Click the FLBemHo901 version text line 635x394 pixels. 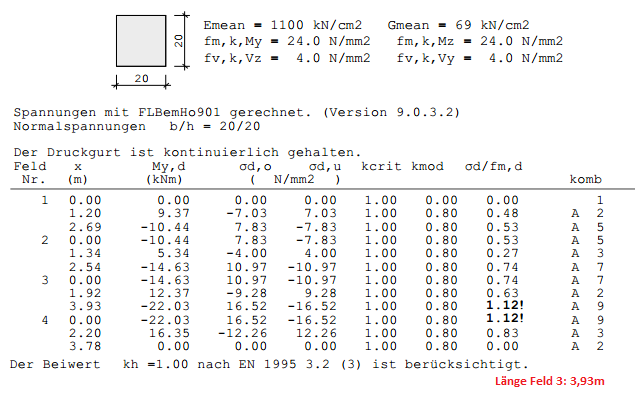tap(237, 112)
